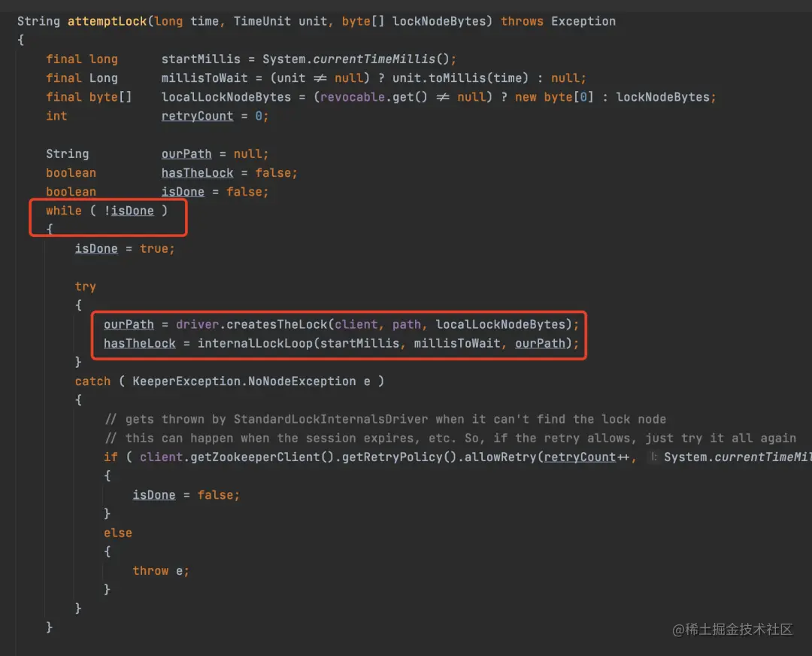
Task: Click client argument in createsTheLock call
Action: click(356, 324)
